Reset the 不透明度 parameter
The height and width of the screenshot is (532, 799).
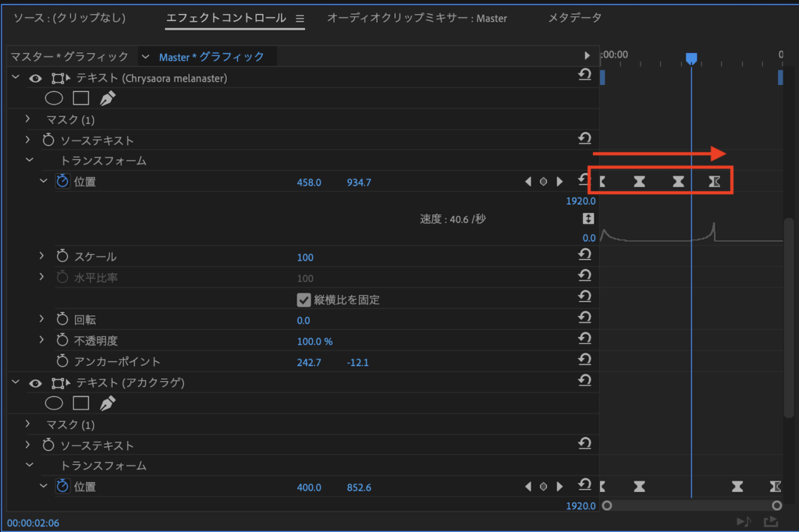584,339
